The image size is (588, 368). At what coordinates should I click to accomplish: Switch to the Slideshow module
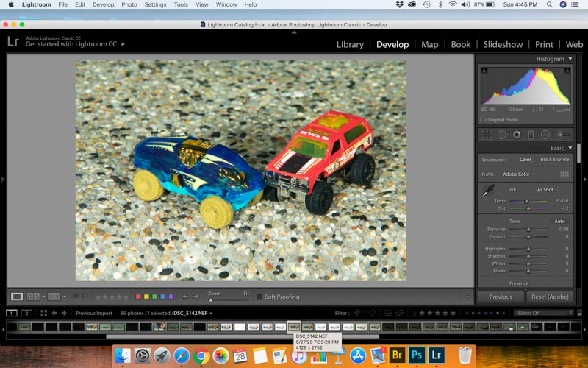tap(503, 44)
